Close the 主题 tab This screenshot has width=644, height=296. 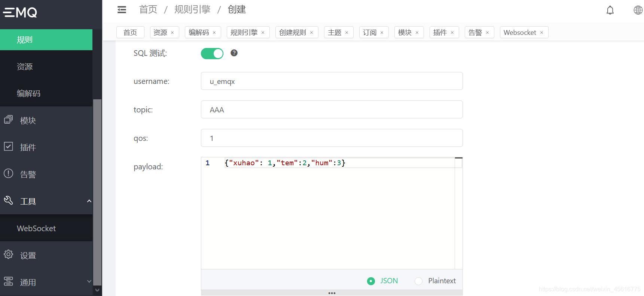tap(347, 33)
